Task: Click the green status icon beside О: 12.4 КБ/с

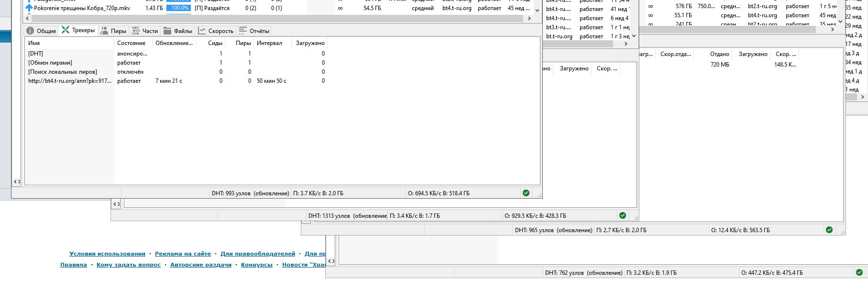Action: click(x=829, y=230)
